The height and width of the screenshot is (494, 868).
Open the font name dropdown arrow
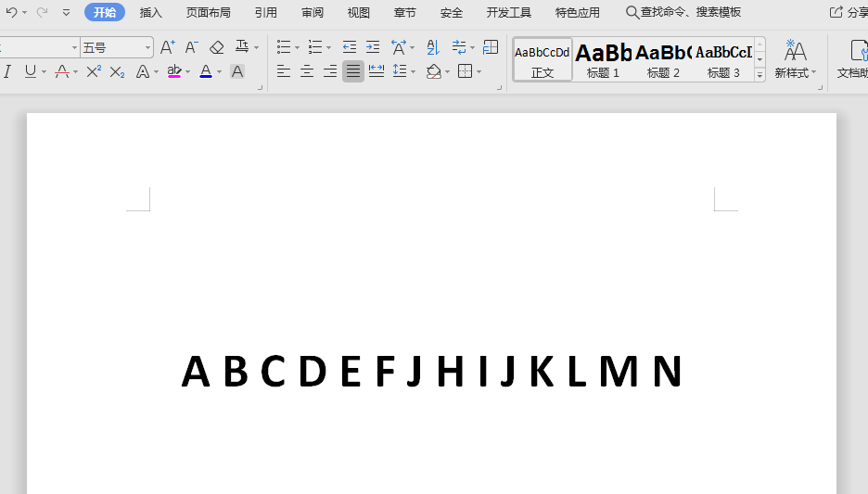[74, 48]
